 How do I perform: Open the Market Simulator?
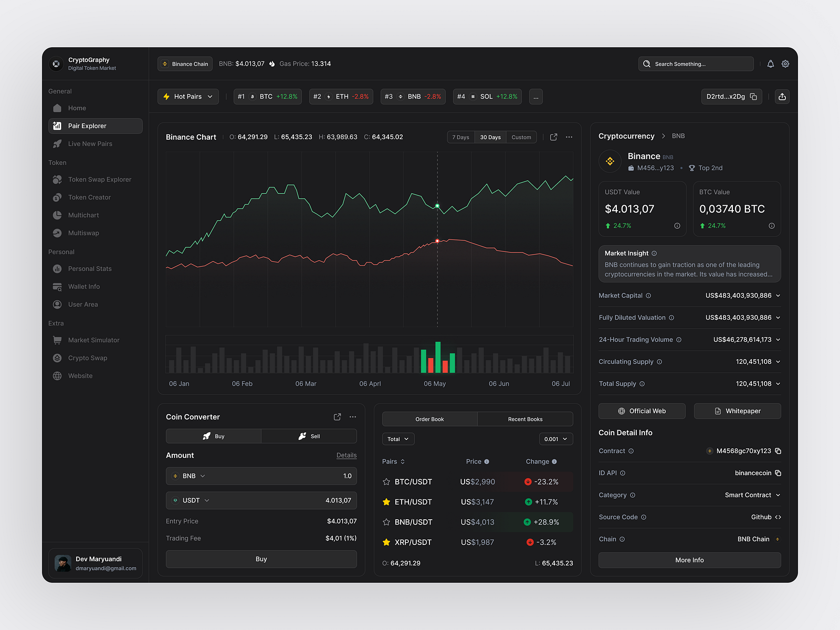pos(94,340)
